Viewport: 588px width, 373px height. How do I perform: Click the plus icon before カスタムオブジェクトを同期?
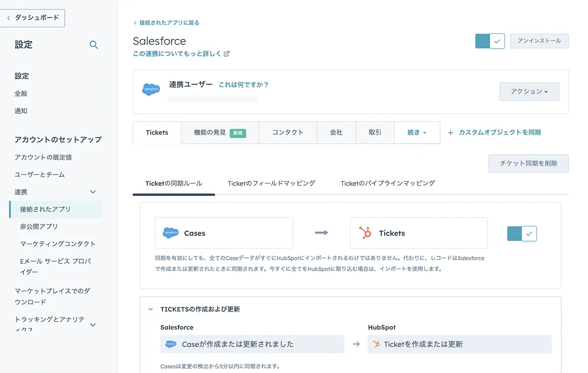pos(451,133)
